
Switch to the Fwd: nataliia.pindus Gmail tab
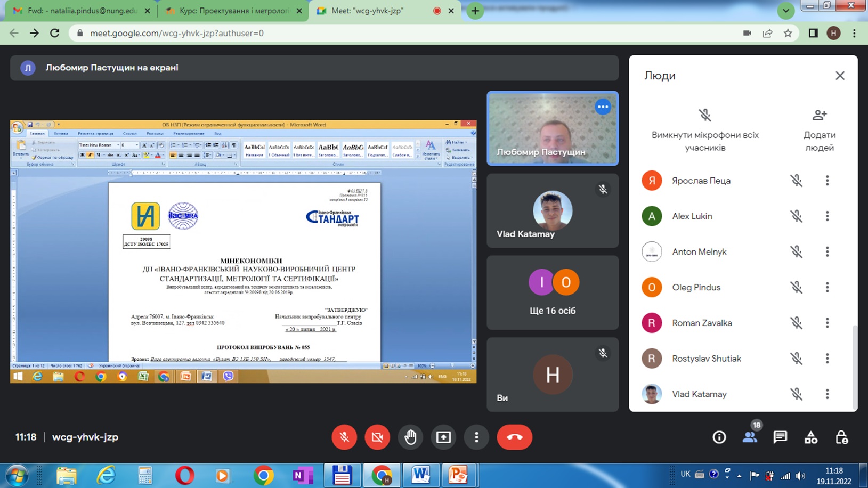[80, 11]
